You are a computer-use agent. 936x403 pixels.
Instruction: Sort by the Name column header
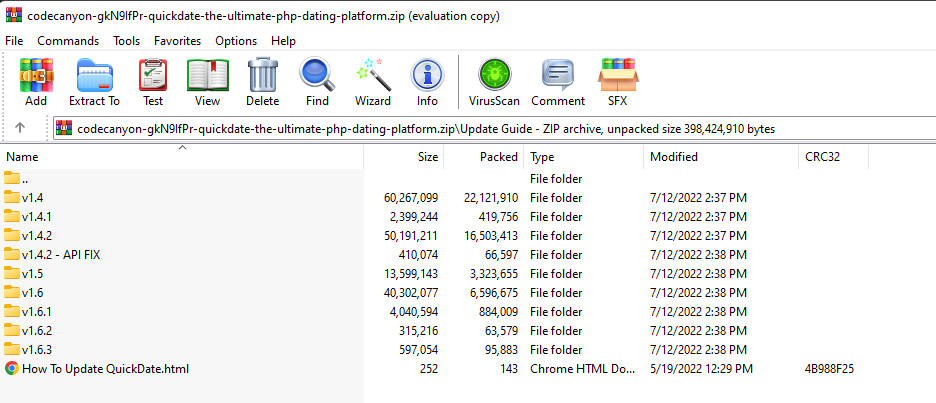(182, 156)
